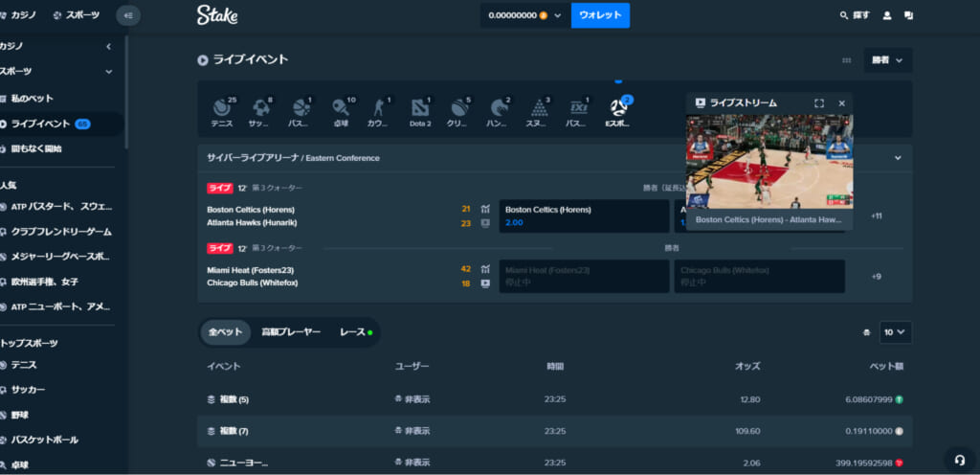Open the user profile icon in header
The width and height of the screenshot is (980, 475).
(x=887, y=15)
